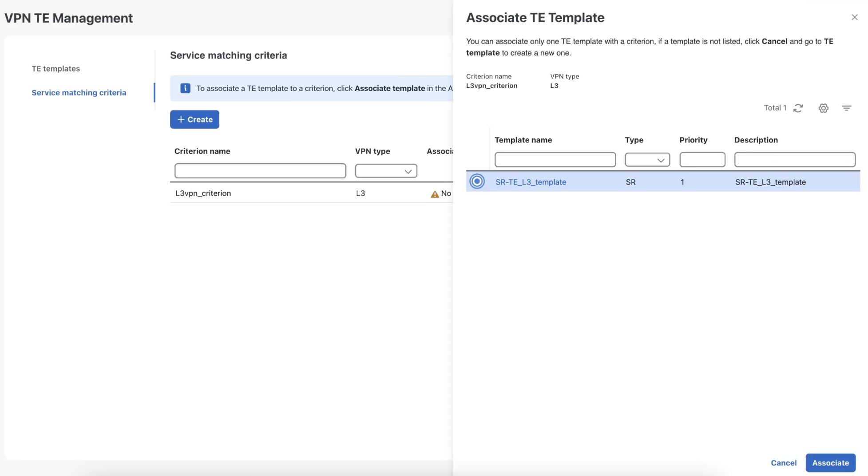Cancel the template association
The image size is (868, 476).
pyautogui.click(x=783, y=463)
